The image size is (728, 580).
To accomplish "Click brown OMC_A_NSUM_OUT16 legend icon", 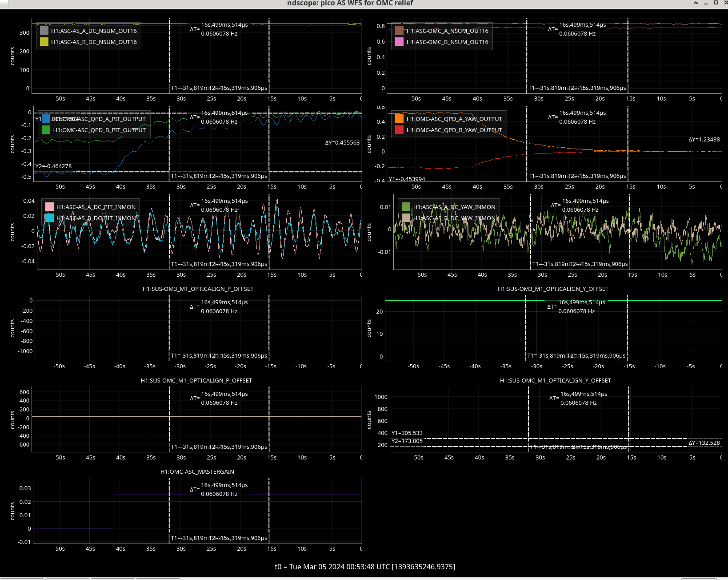I will pyautogui.click(x=399, y=31).
